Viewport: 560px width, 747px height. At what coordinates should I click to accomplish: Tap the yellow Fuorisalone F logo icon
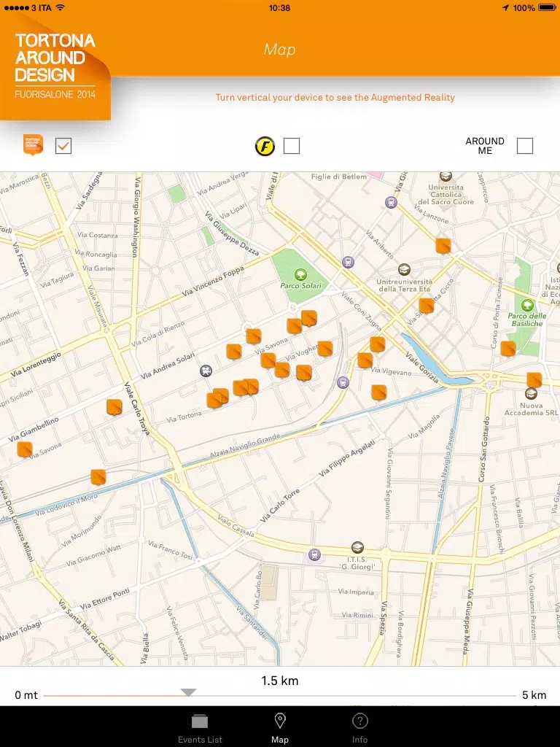click(265, 146)
